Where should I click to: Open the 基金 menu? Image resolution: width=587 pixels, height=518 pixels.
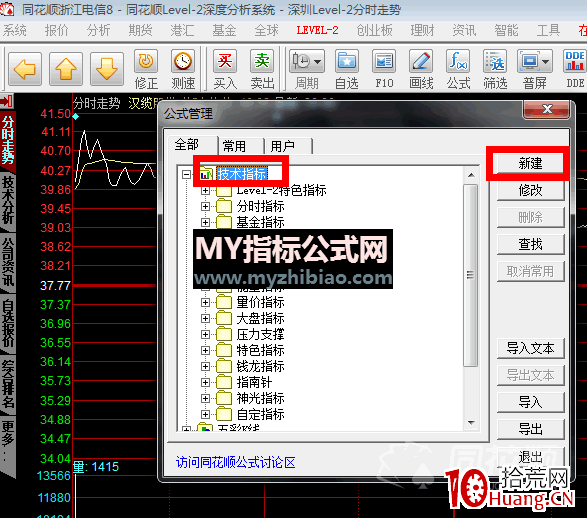pos(224,30)
